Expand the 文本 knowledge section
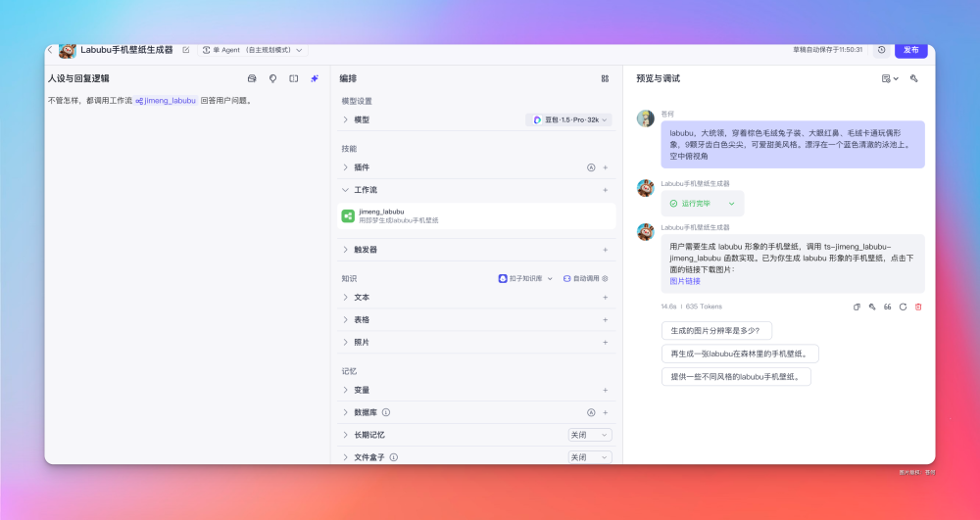Viewport: 980px width, 520px height. 346,298
